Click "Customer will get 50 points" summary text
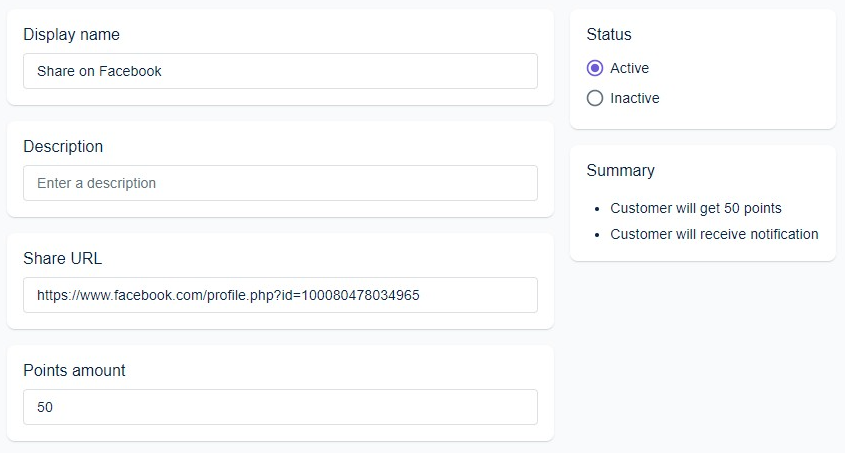The height and width of the screenshot is (453, 845). [696, 208]
